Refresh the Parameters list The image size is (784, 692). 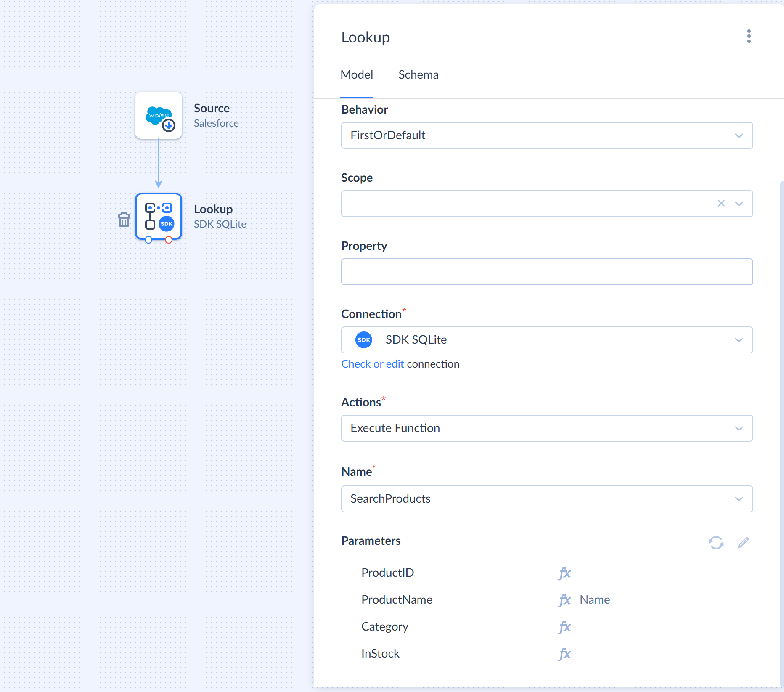pyautogui.click(x=716, y=543)
